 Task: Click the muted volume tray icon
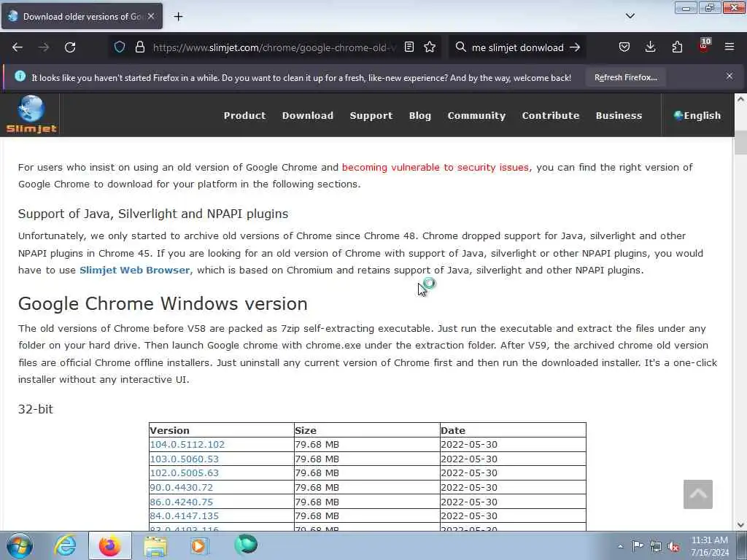[x=673, y=547]
